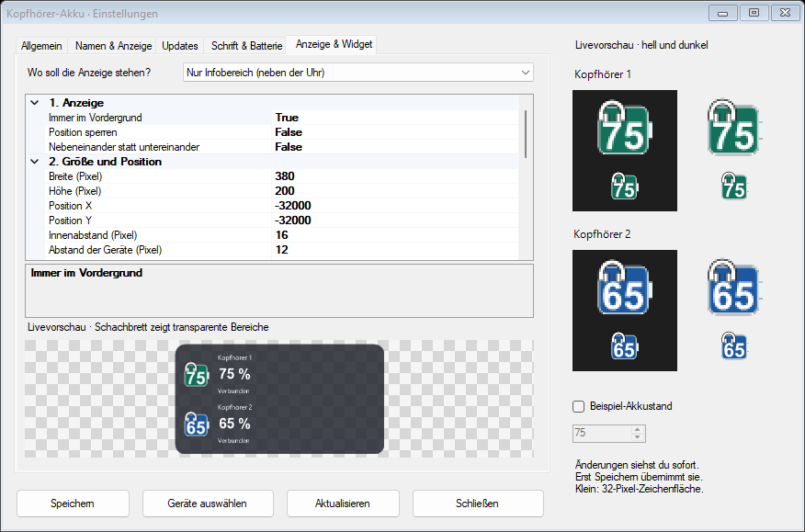Click the False value of Position sperren
The image size is (805, 532).
[289, 132]
